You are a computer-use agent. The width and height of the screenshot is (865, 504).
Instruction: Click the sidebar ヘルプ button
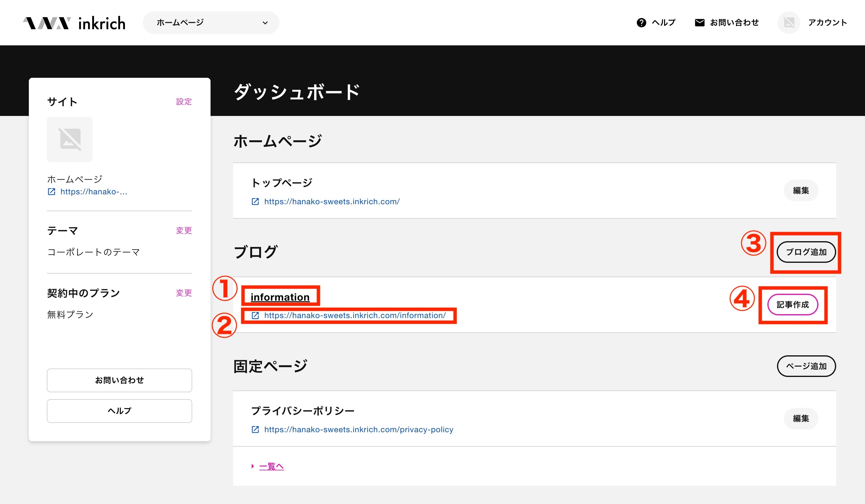(x=120, y=411)
